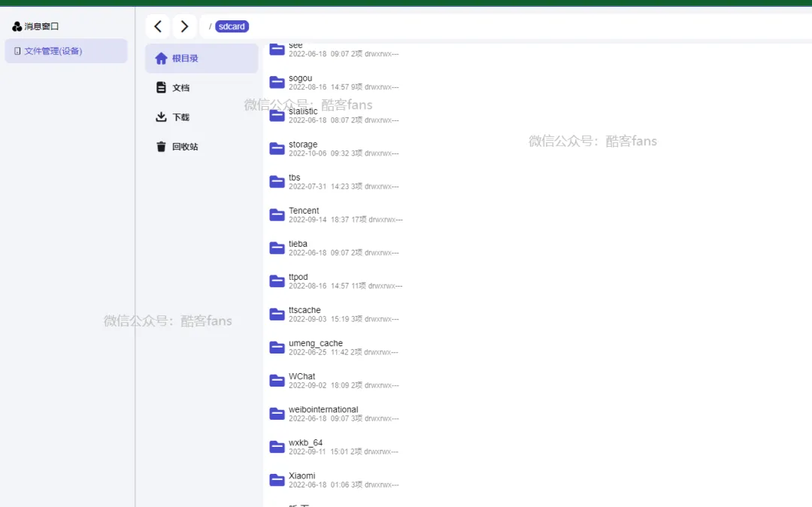Open the sogou folder name
Viewport: 812px width, 507px height.
[x=300, y=78]
